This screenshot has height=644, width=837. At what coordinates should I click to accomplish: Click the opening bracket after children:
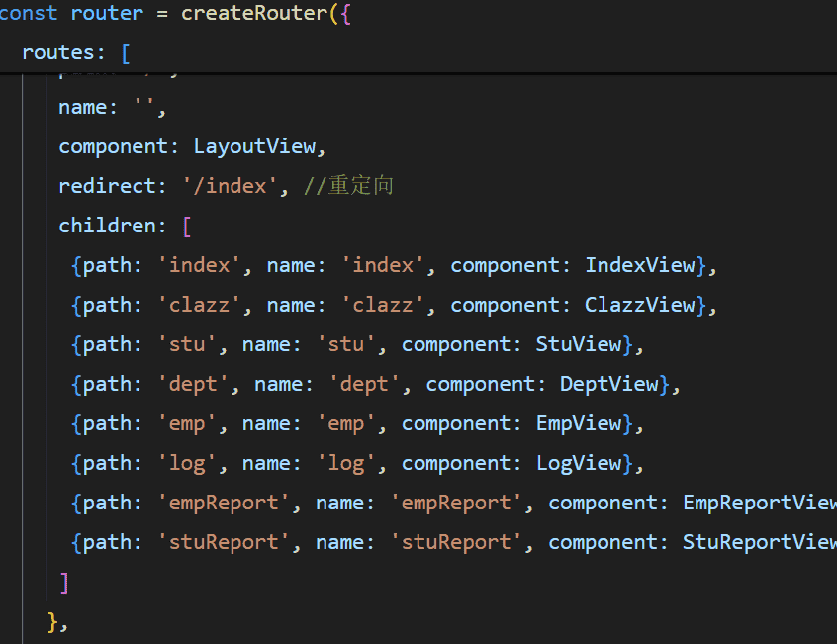pos(187,226)
